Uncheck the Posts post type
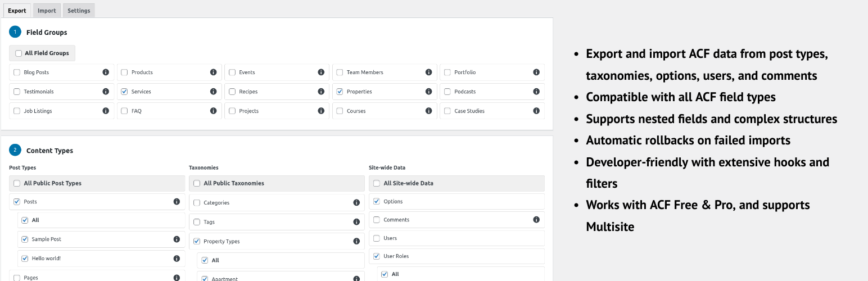This screenshot has width=868, height=281. pyautogui.click(x=17, y=202)
